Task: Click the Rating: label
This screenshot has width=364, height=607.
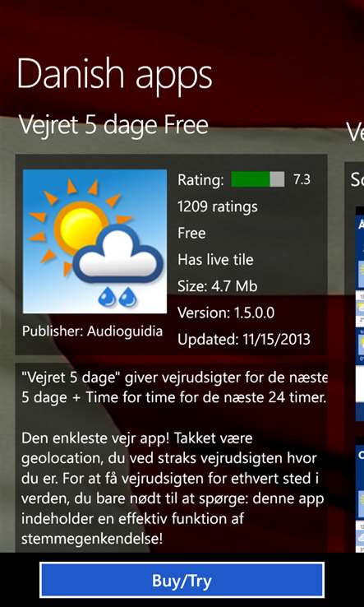Action: pos(200,180)
